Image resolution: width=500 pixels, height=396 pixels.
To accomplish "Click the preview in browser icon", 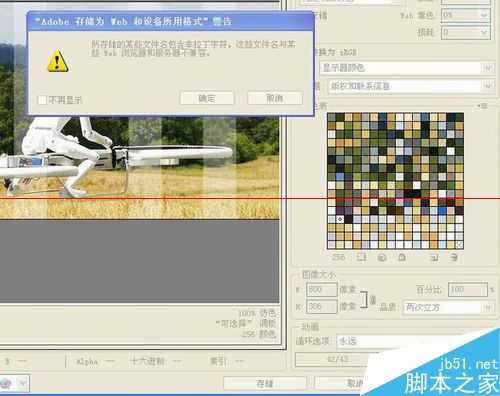I will (x=7, y=383).
